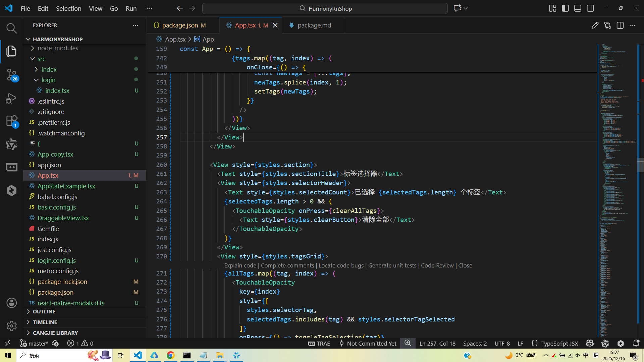Click the editor vertical scrollbar slider
This screenshot has height=362, width=644.
tap(640, 164)
